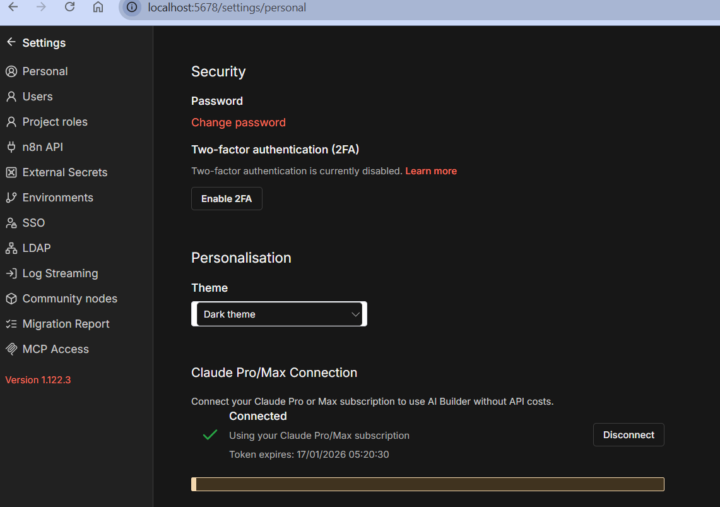
Task: Open Environments settings
Action: click(x=57, y=197)
